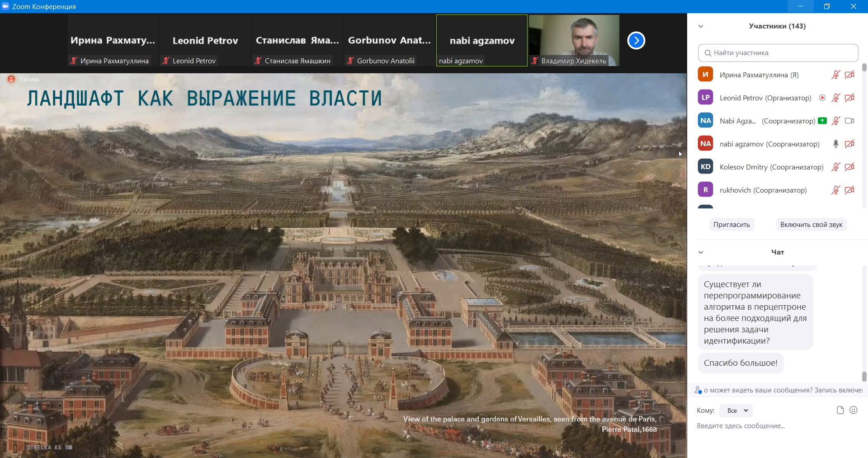Click Ирина Рахматуллина's avatar icon

coord(705,75)
